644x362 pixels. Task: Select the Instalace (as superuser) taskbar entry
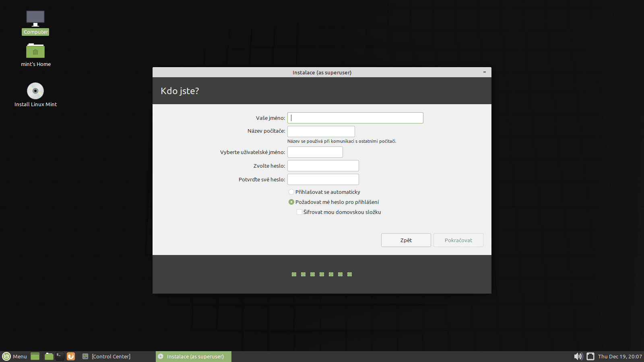[193, 356]
